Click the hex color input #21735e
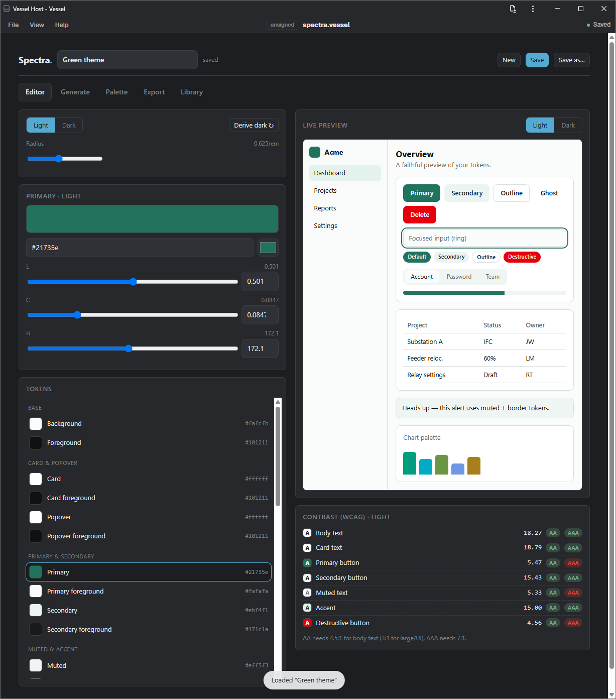Image resolution: width=616 pixels, height=699 pixels. (x=140, y=248)
